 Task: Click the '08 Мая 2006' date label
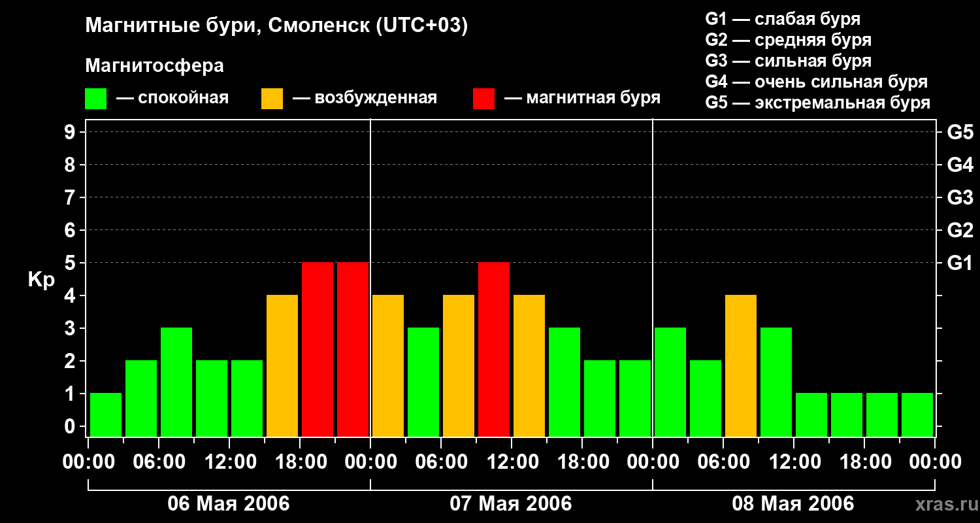click(x=793, y=503)
